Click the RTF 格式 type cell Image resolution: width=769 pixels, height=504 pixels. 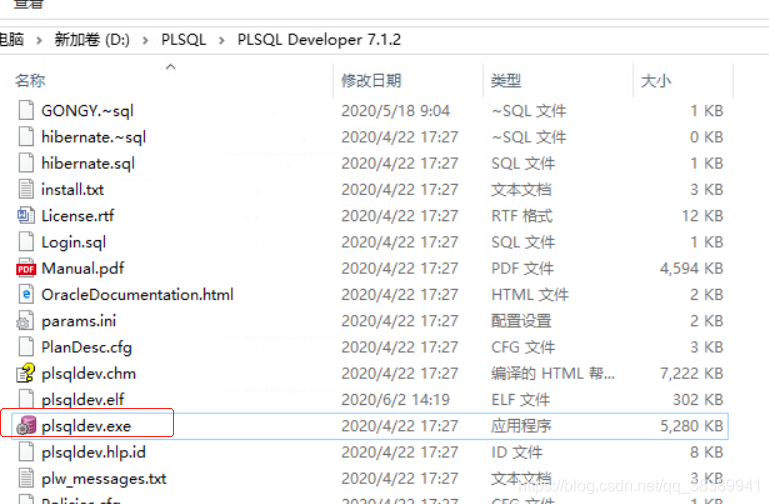522,216
